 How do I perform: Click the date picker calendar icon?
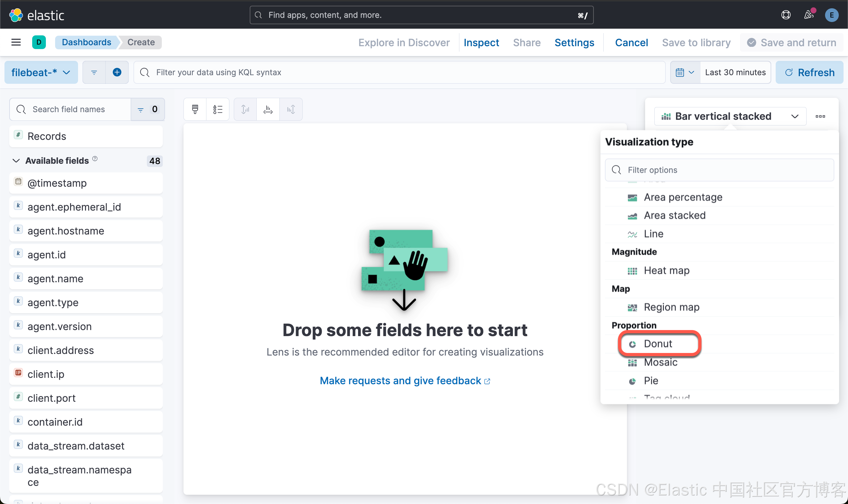pos(685,72)
